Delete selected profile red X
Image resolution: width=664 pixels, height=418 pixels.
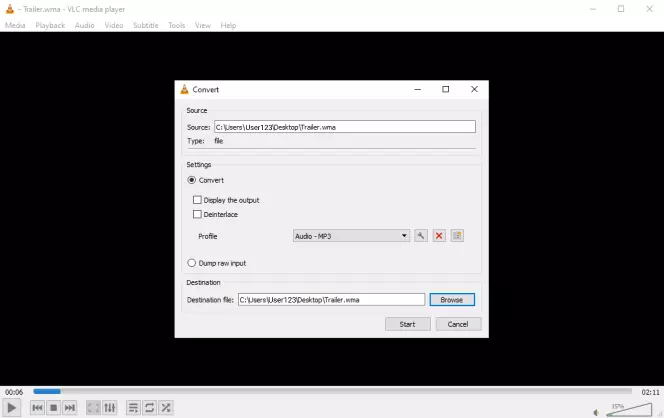tap(439, 236)
